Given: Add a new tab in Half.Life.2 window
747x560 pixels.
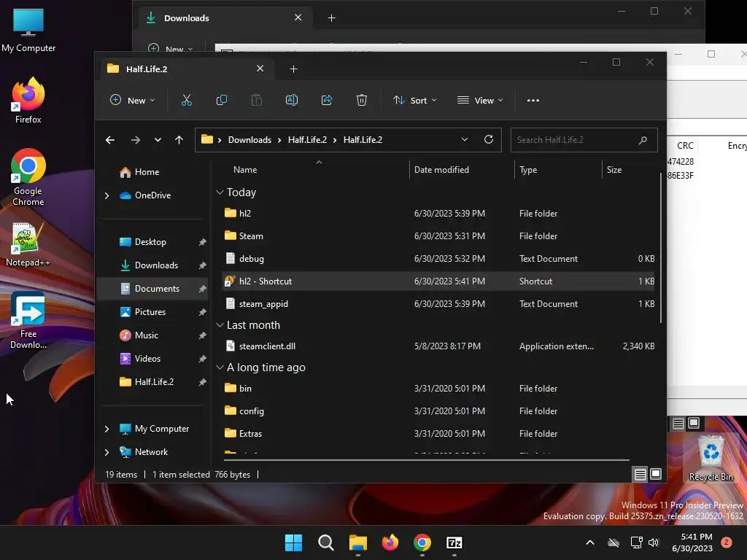Looking at the screenshot, I should 293,69.
